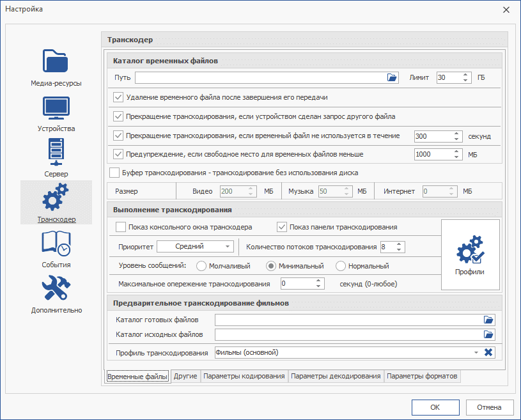
Task: Expand Профиль транскодирования dropdown arrow
Action: [476, 352]
